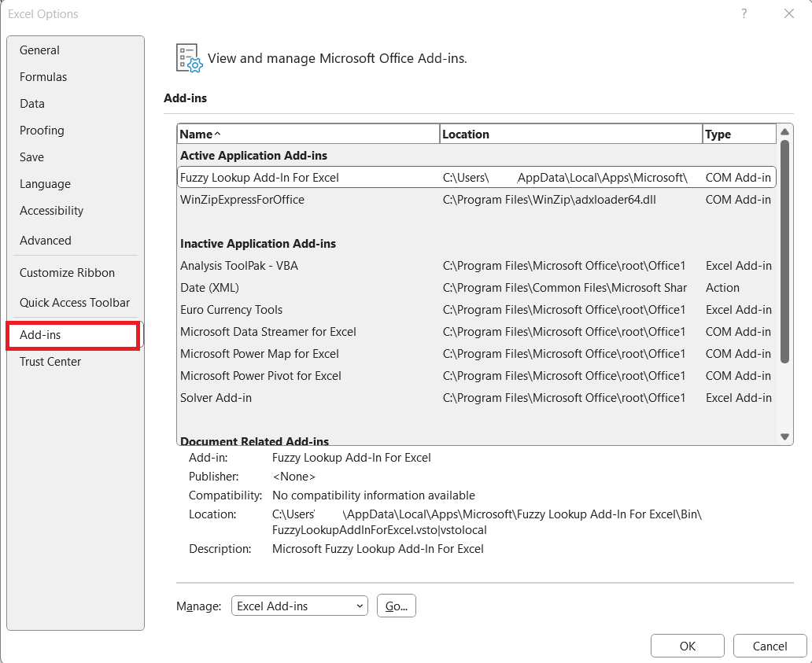Select the Solver Add-in row
812x663 pixels.
point(477,398)
